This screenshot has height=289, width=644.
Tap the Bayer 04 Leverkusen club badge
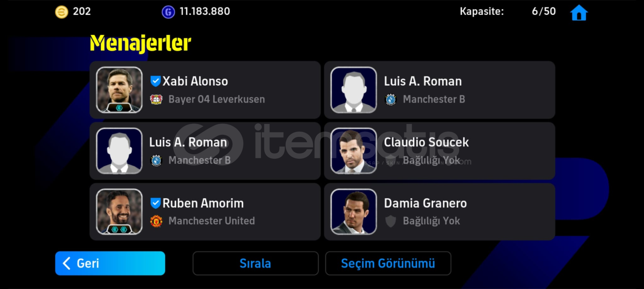156,99
